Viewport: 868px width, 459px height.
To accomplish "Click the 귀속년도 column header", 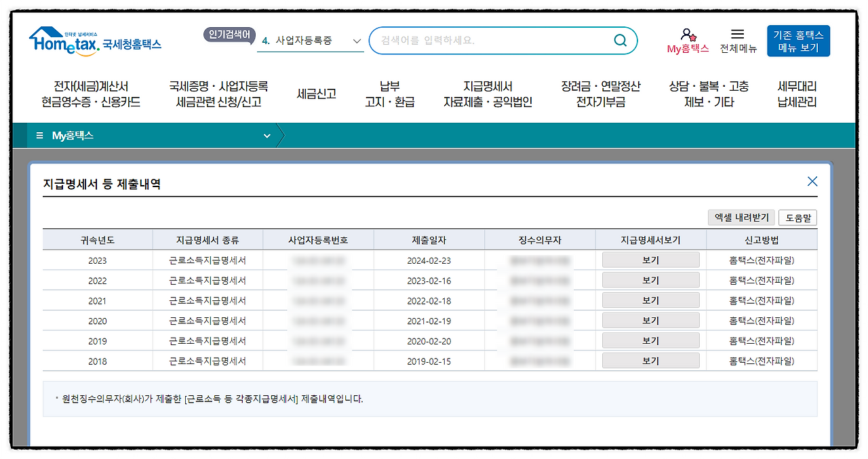I will click(97, 240).
